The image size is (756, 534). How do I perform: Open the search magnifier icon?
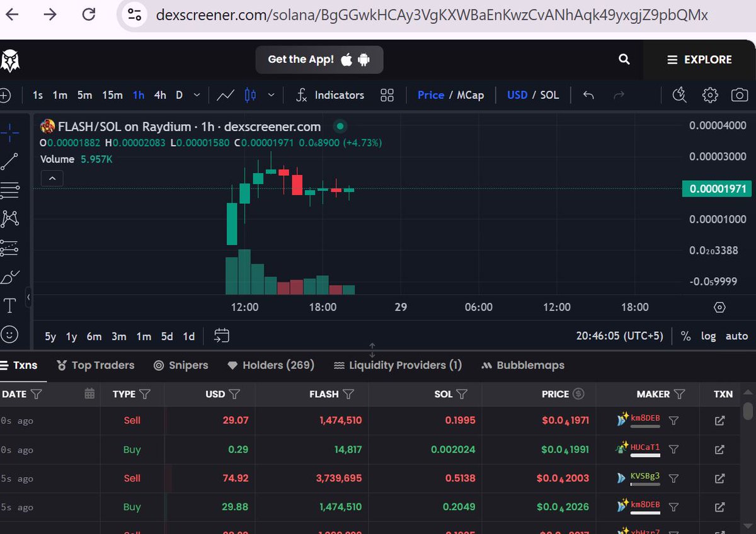pyautogui.click(x=624, y=59)
